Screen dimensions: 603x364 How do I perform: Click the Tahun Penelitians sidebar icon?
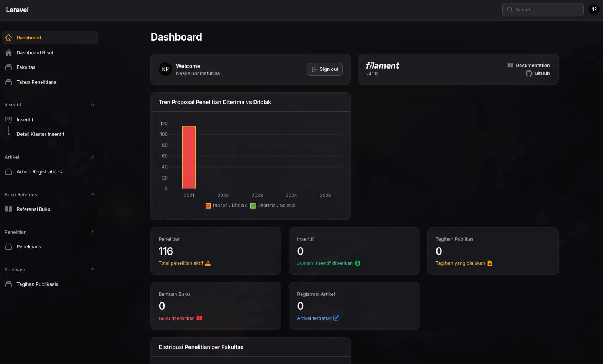tap(8, 82)
